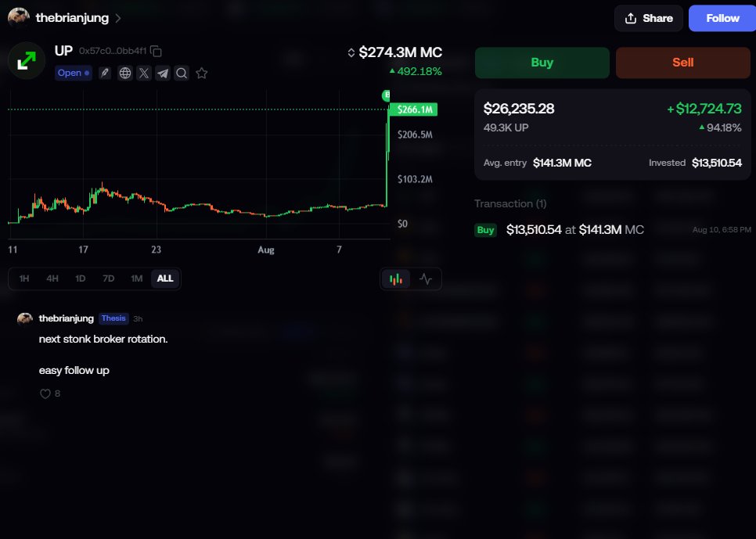Click the 'easy follow up' text

[74, 370]
